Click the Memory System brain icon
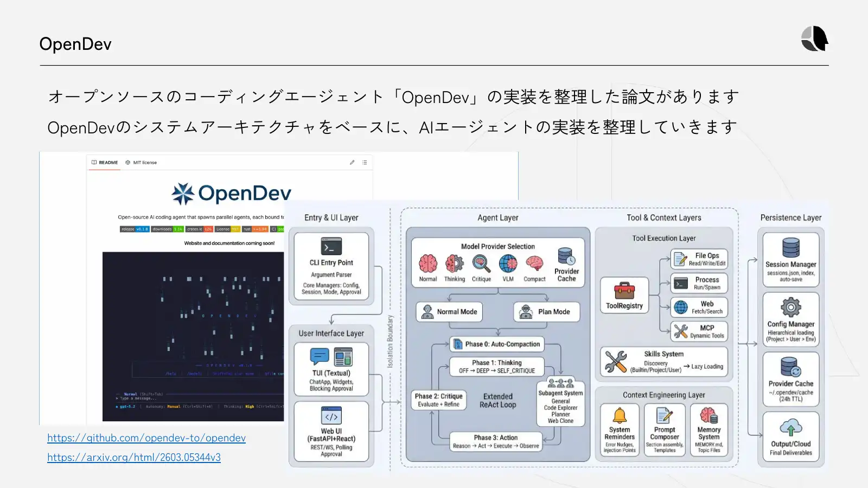868x488 pixels. tap(709, 416)
